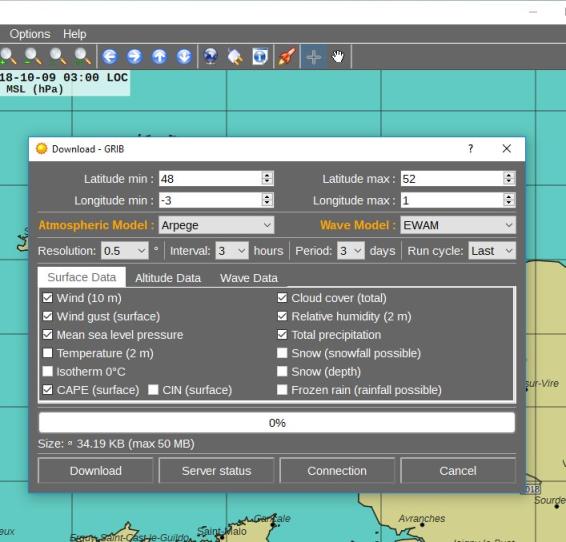Viewport: 566px width, 542px height.
Task: Uncheck Wind gust (surface) checkbox
Action: coord(48,316)
